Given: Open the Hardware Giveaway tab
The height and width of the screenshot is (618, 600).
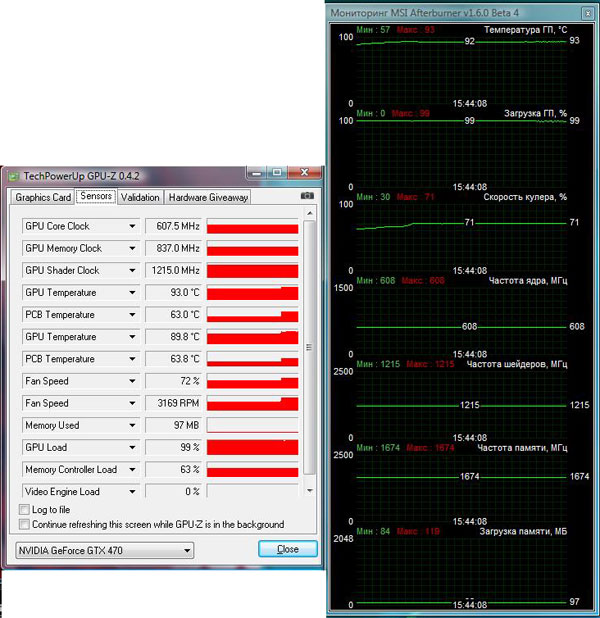Looking at the screenshot, I should pyautogui.click(x=208, y=197).
